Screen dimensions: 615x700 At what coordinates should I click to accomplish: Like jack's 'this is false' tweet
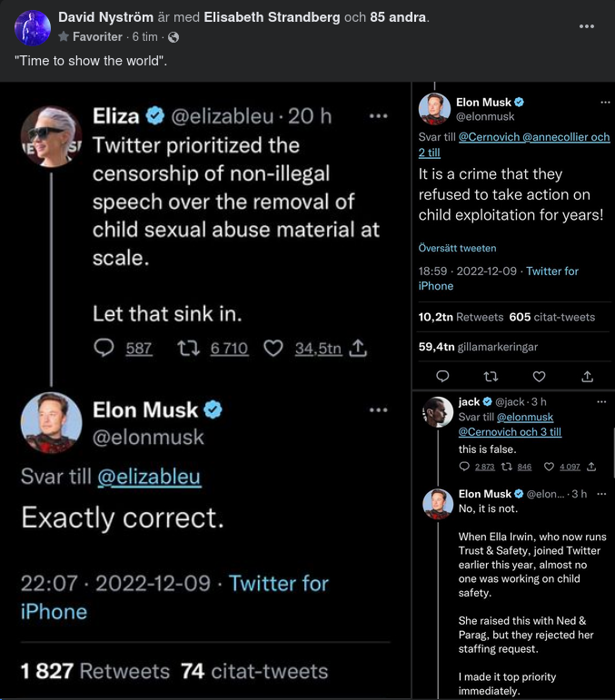tap(549, 467)
